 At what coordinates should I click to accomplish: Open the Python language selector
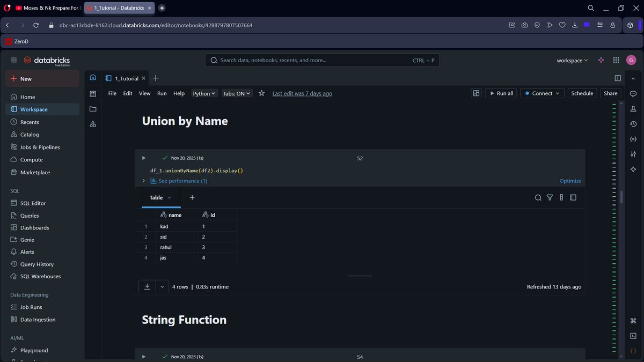(x=204, y=93)
